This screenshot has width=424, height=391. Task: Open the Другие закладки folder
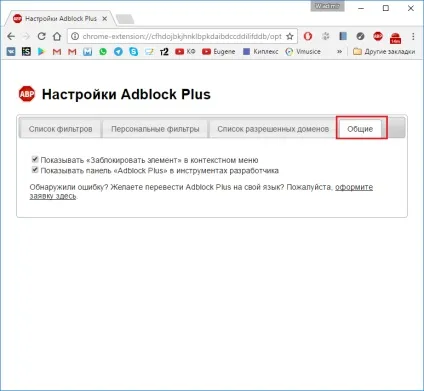point(384,52)
